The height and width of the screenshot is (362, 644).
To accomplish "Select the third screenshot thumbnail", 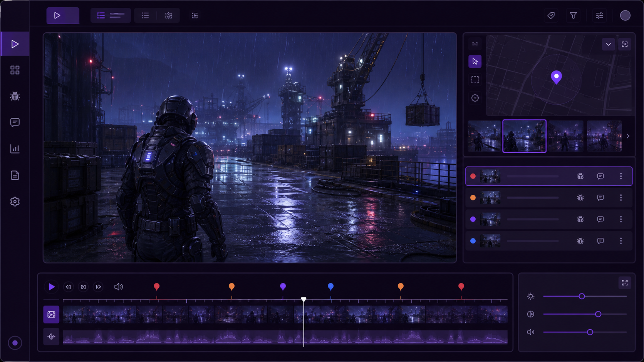I will [x=566, y=136].
